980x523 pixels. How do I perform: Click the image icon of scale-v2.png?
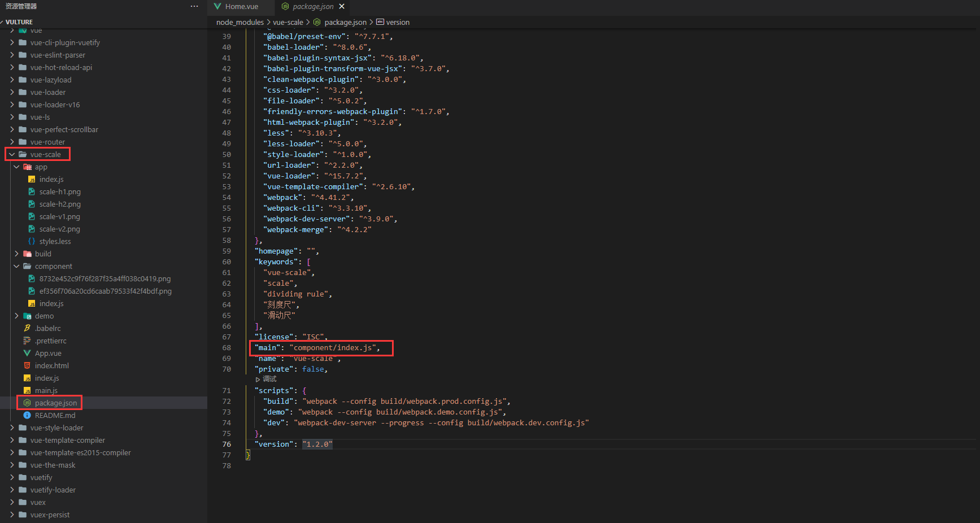coord(32,229)
